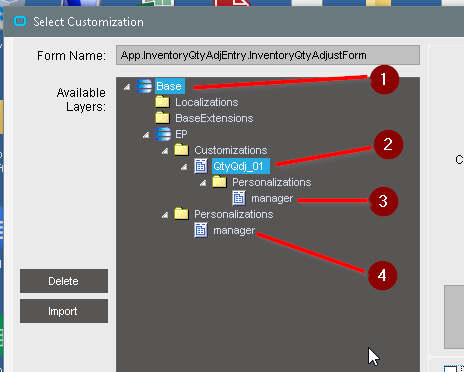Click document icon of manager under QtyQdj_01
The height and width of the screenshot is (372, 464).
(x=239, y=198)
